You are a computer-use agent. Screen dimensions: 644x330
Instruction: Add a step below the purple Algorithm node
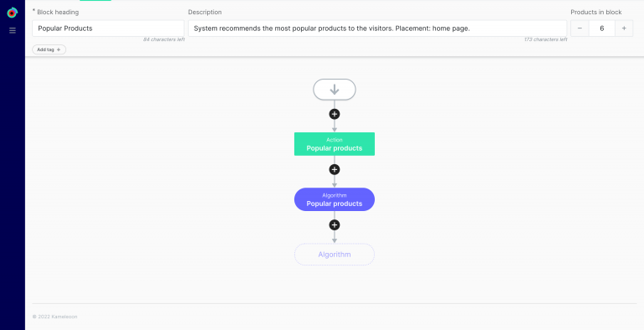(x=335, y=225)
